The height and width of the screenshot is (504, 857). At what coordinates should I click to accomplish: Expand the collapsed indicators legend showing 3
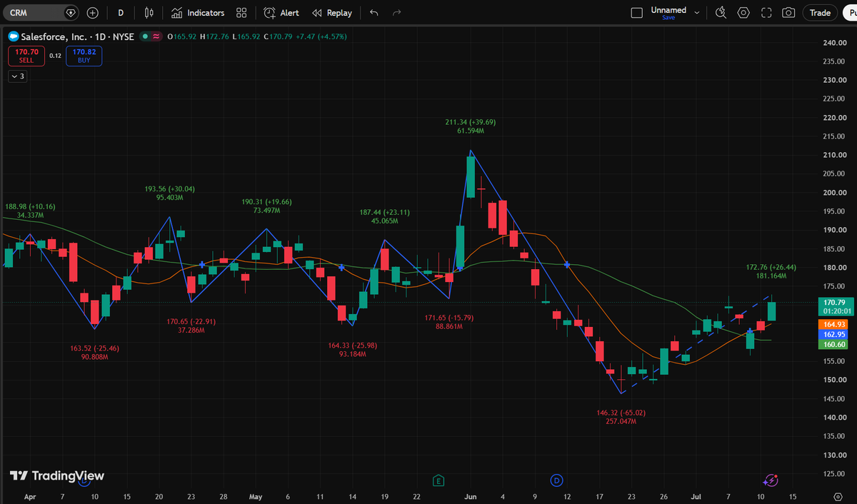click(x=17, y=76)
